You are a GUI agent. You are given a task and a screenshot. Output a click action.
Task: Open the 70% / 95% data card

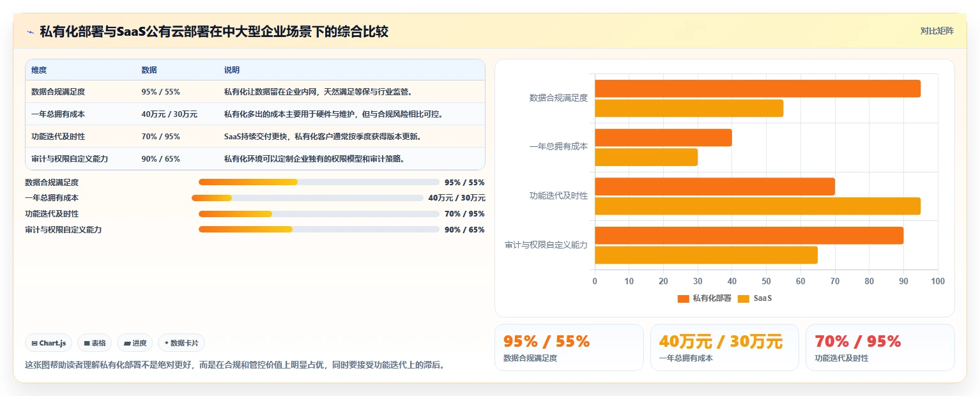pyautogui.click(x=880, y=347)
